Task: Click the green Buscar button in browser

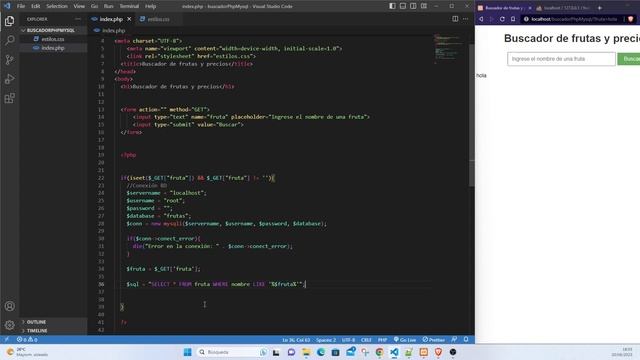Action: click(629, 59)
